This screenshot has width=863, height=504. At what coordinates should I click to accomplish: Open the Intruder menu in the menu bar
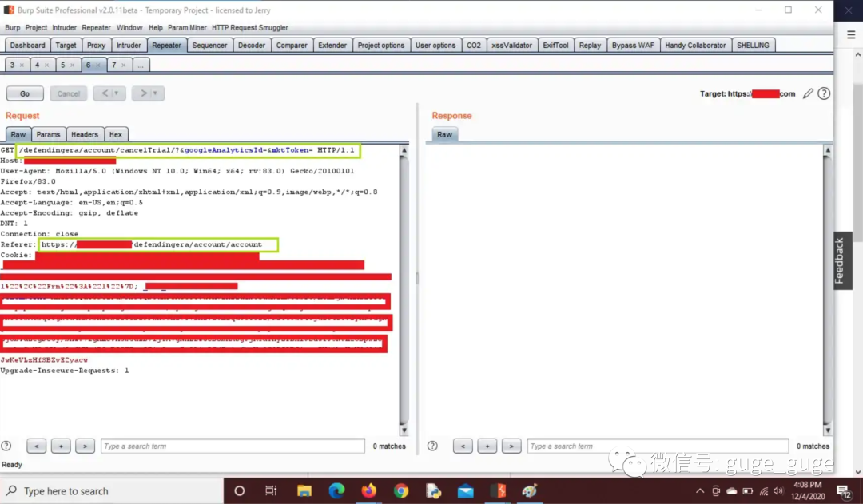coord(65,27)
